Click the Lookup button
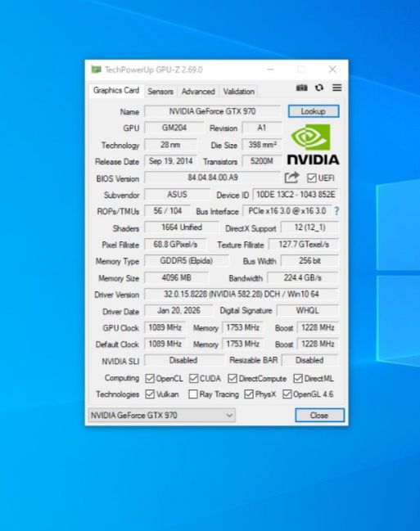Screen dimensions: 420x531 pyautogui.click(x=314, y=111)
